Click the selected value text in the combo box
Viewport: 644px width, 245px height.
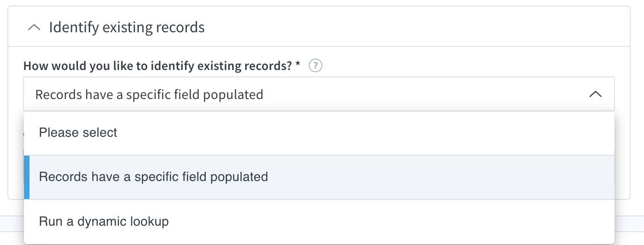point(149,94)
